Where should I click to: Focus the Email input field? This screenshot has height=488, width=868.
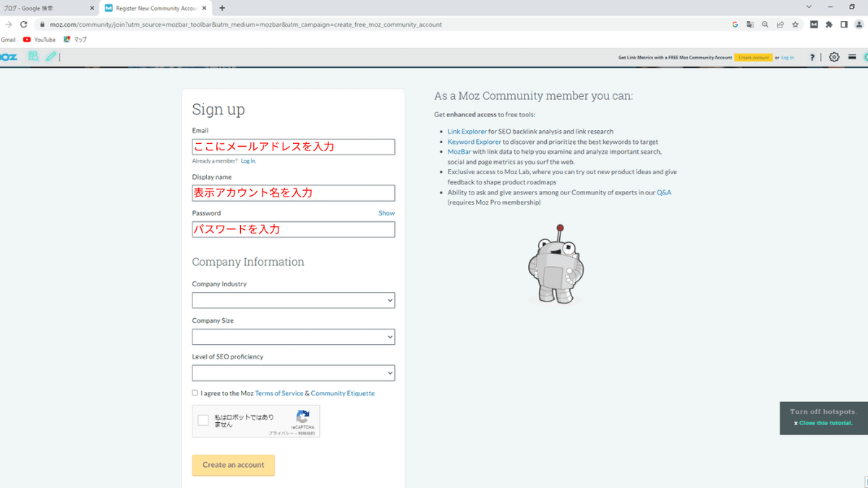294,147
